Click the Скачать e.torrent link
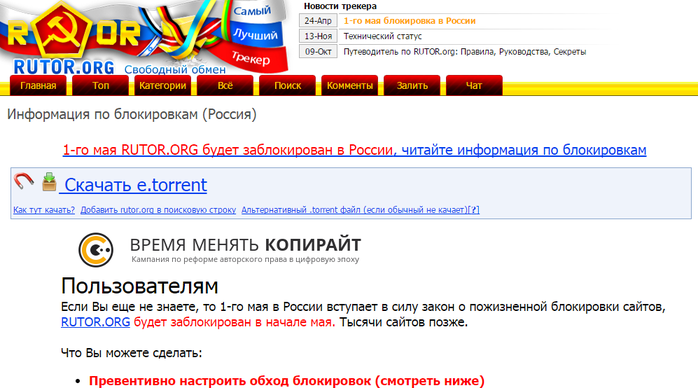The height and width of the screenshot is (388, 698). pyautogui.click(x=134, y=185)
